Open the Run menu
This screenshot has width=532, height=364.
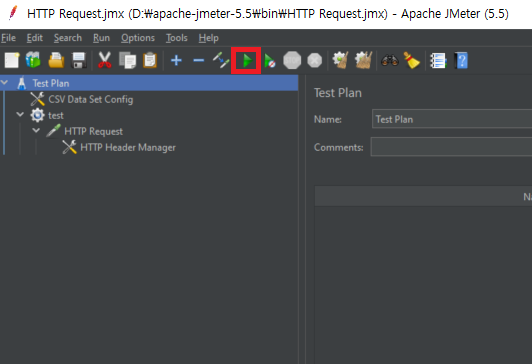pyautogui.click(x=101, y=38)
